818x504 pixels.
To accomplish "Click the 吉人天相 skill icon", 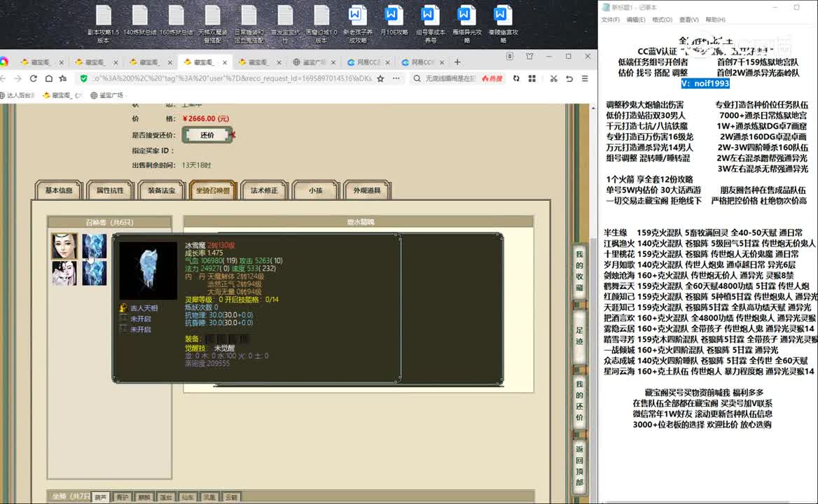I will point(124,308).
